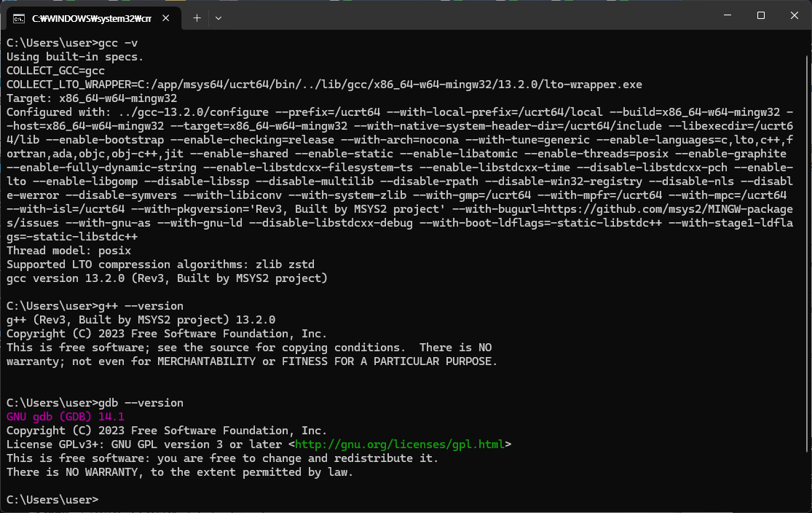Click the cmd icon in tab
812x513 pixels.
(19, 19)
